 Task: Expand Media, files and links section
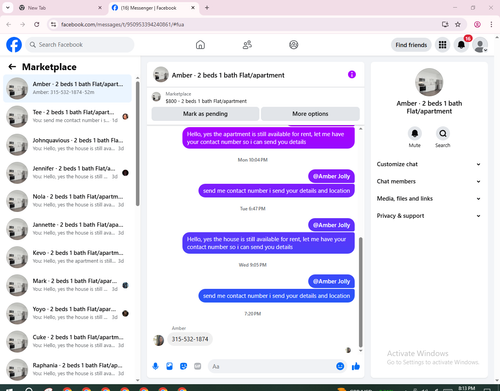tap(429, 199)
